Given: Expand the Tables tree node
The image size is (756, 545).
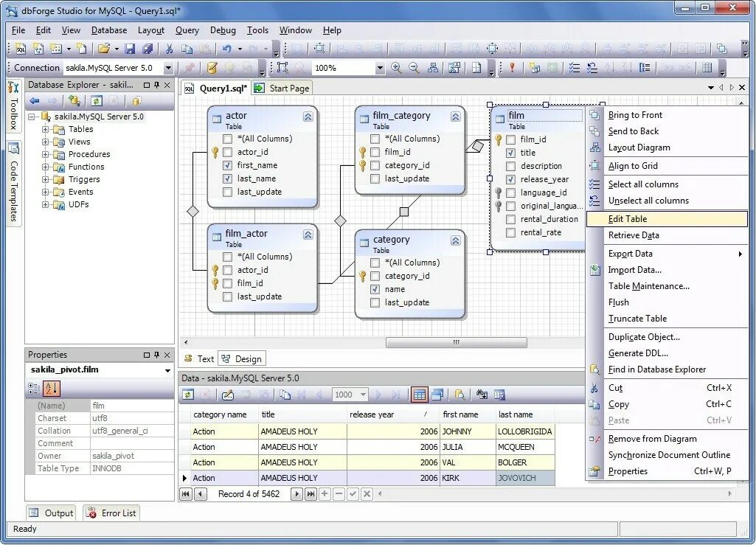Looking at the screenshot, I should (x=45, y=129).
